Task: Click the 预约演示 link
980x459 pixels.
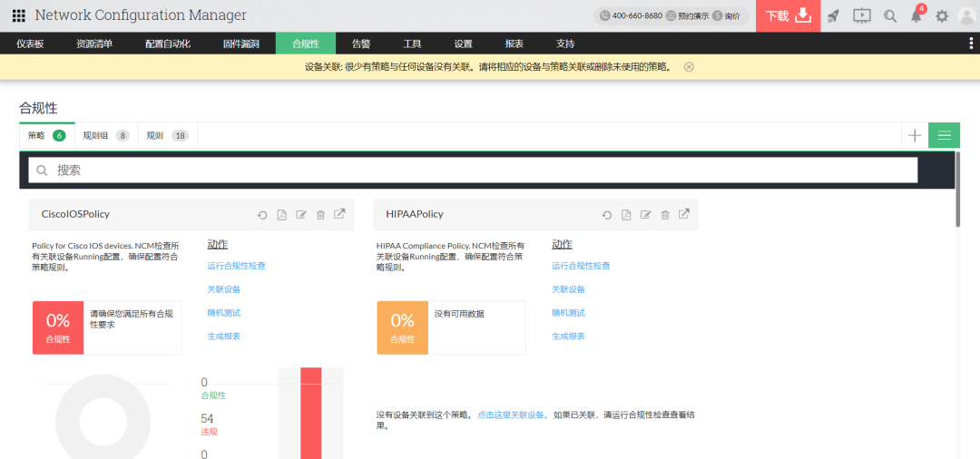Action: coord(688,15)
